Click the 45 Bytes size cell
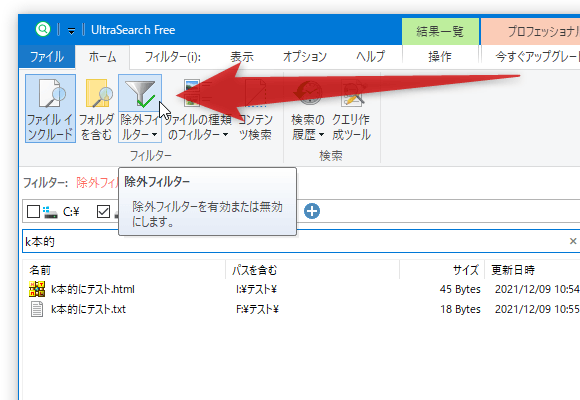 click(460, 289)
